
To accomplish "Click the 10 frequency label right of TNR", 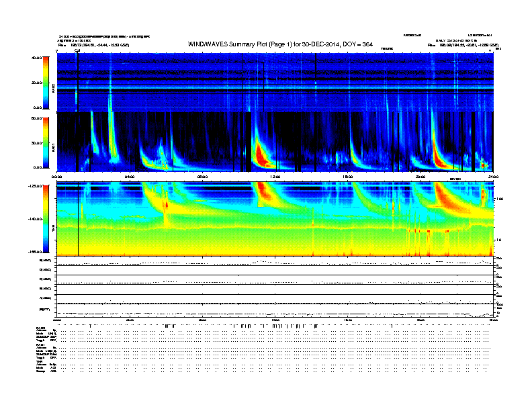I will pyautogui.click(x=499, y=240).
